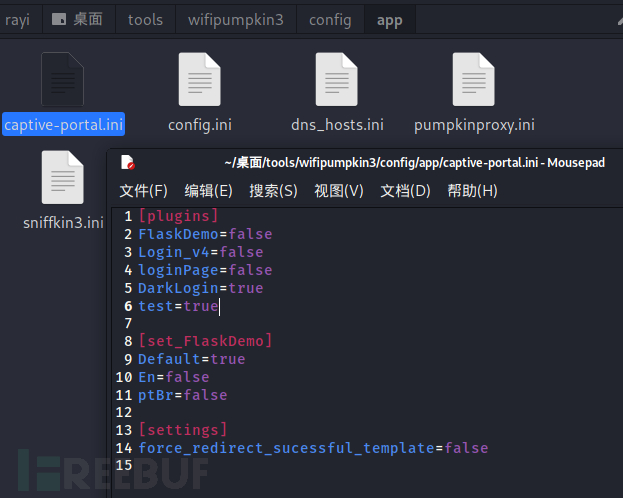Open the 文档(D) menu

pos(405,191)
